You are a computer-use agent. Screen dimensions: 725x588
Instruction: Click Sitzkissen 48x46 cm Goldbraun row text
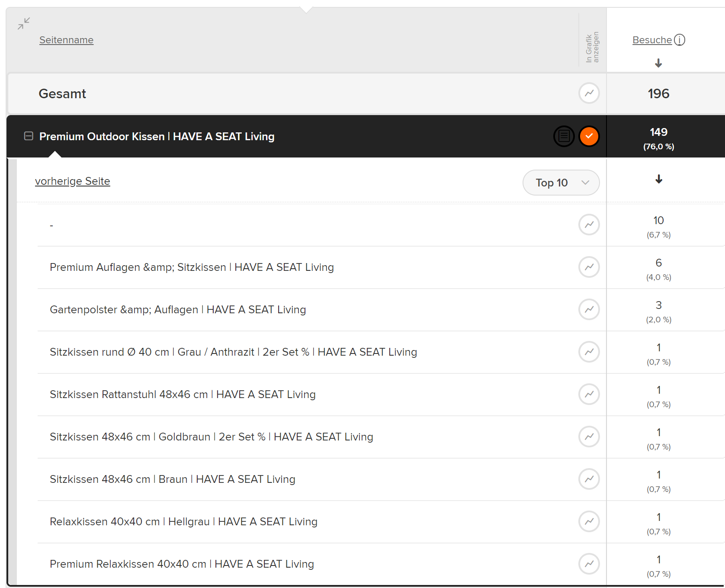pos(212,437)
